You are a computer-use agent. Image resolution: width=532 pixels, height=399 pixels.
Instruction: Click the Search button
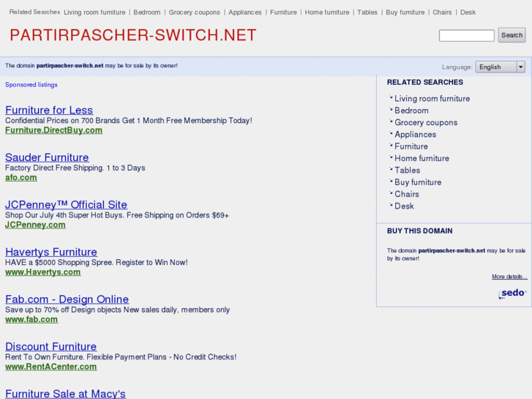point(512,35)
